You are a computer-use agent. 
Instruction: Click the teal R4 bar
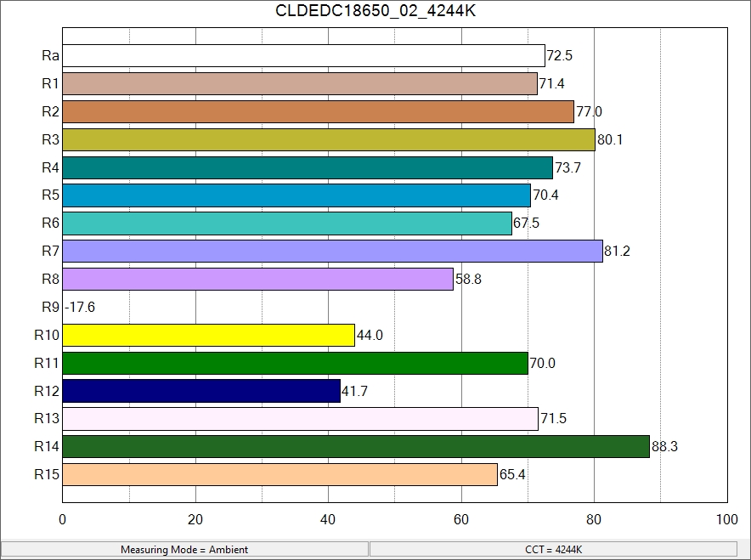pyautogui.click(x=308, y=167)
